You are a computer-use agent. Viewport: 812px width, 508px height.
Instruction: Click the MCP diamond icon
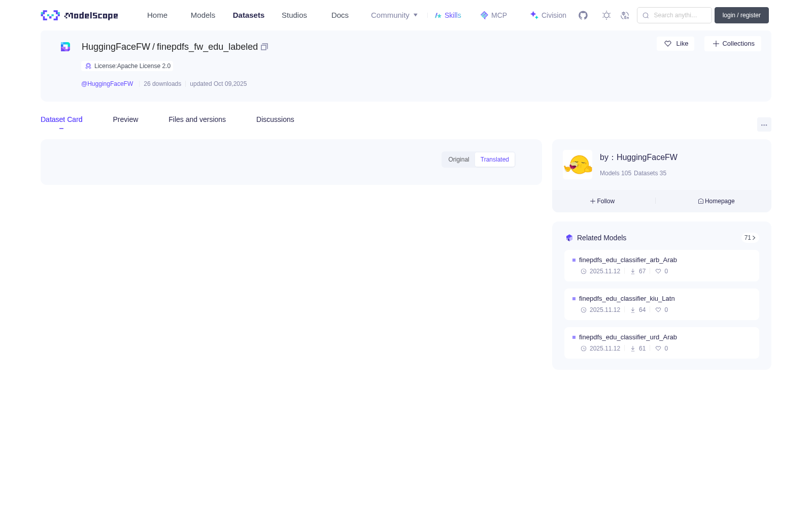pos(484,15)
